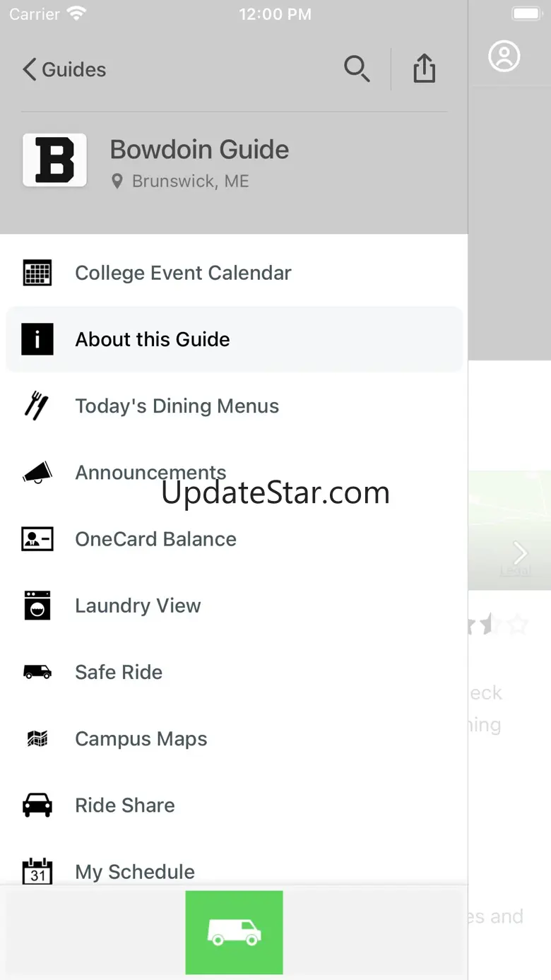Tap the search magnifier icon

[x=357, y=69]
